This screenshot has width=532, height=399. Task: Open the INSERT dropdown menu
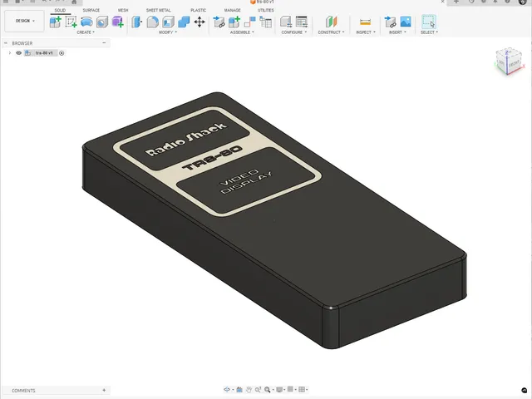coord(397,32)
